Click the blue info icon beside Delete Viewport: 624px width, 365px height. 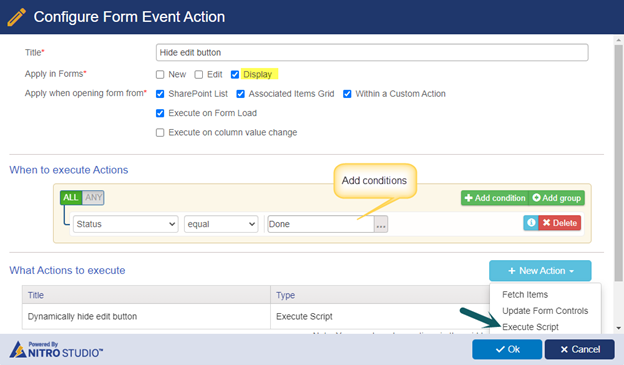(531, 223)
